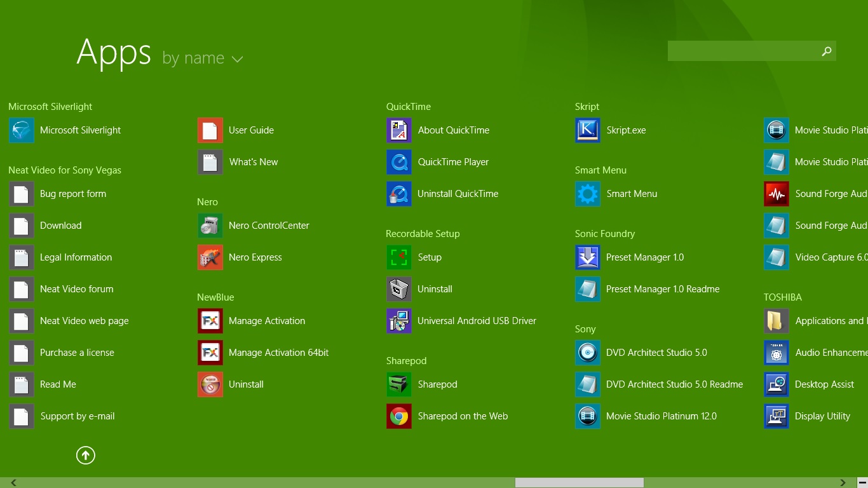The width and height of the screenshot is (868, 488).
Task: Launch Nero ControlCenter icon
Action: pos(210,226)
